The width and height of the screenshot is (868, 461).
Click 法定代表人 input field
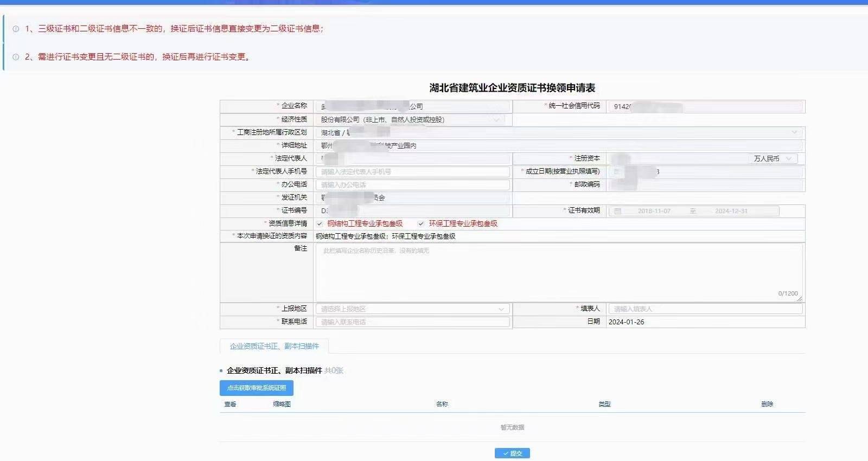coord(413,158)
